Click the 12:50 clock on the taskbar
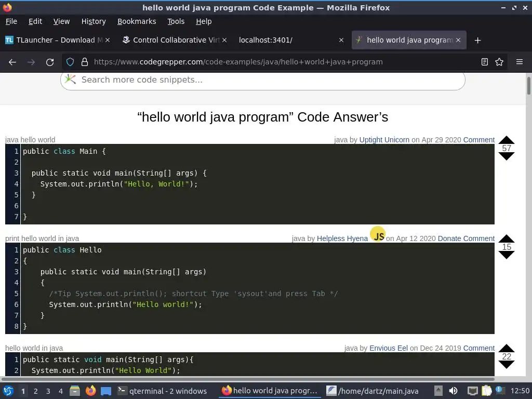532x399 pixels. click(520, 391)
